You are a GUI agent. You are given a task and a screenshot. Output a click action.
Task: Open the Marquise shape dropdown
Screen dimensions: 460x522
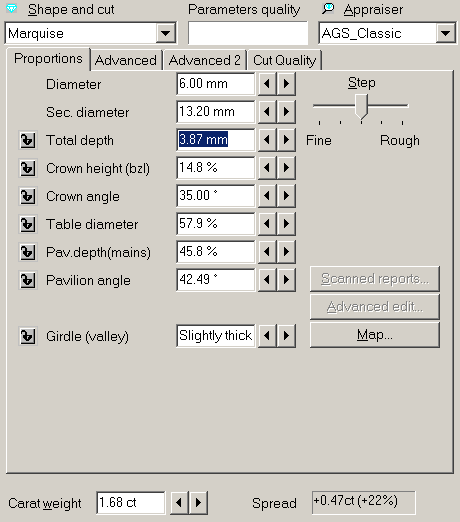[166, 33]
